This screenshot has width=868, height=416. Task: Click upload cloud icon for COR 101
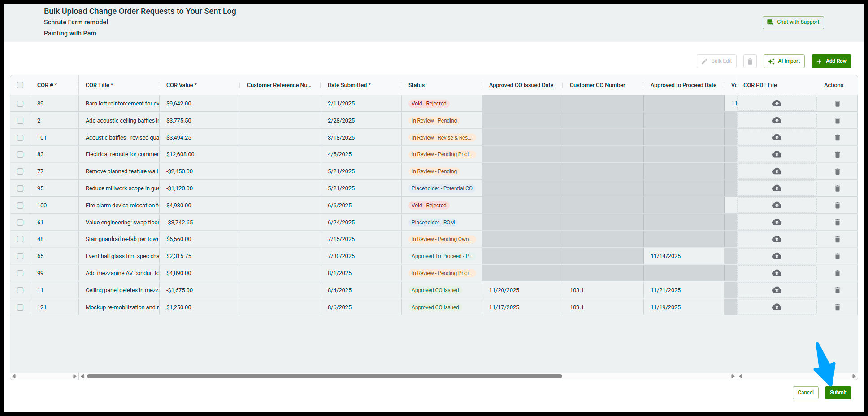click(x=777, y=137)
